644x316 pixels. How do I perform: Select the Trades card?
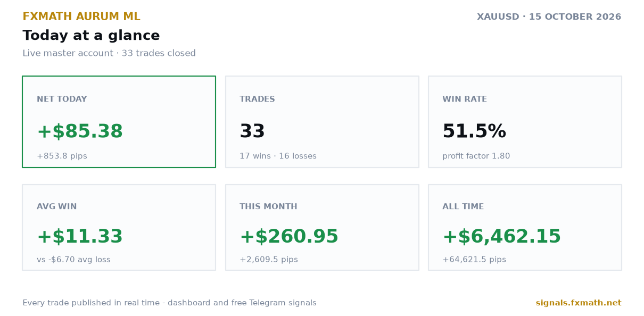pyautogui.click(x=322, y=122)
